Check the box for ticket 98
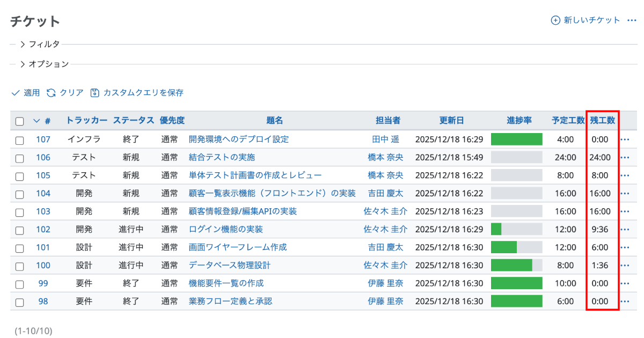This screenshot has width=644, height=338. [x=20, y=302]
